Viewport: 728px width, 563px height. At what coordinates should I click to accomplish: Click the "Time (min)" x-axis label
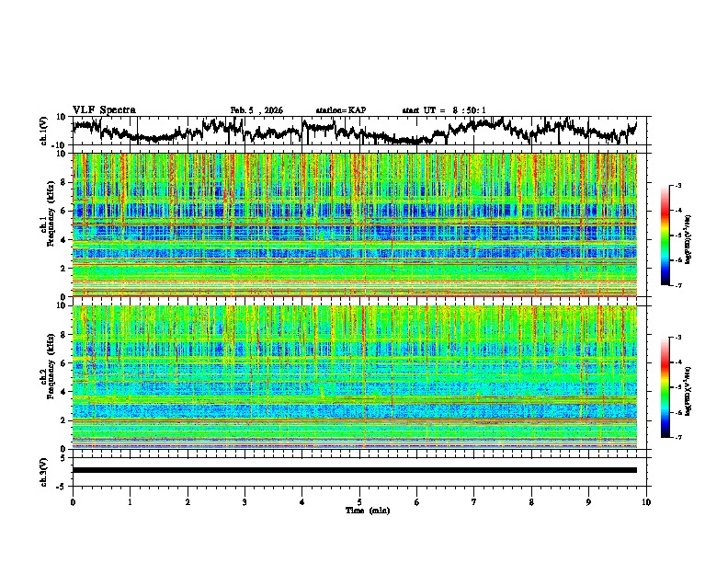click(x=368, y=511)
